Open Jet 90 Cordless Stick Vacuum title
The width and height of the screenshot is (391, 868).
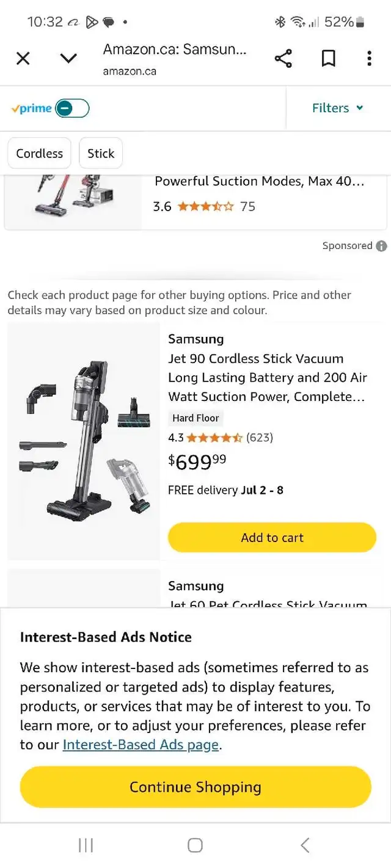tap(267, 377)
